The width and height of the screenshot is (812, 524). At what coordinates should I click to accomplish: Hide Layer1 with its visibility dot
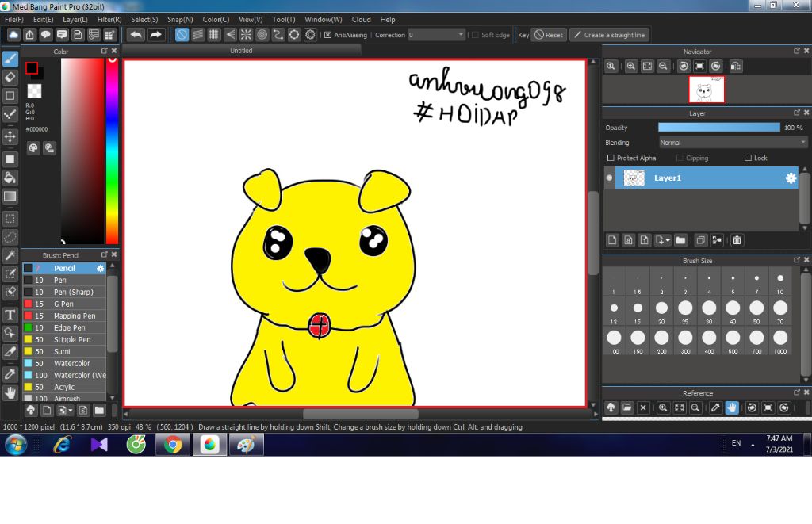tap(610, 178)
